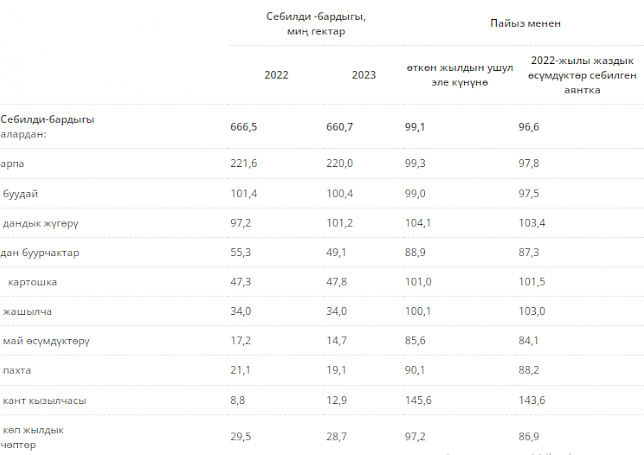Select the "буудай" row label
The height and width of the screenshot is (455, 644).
click(x=22, y=192)
